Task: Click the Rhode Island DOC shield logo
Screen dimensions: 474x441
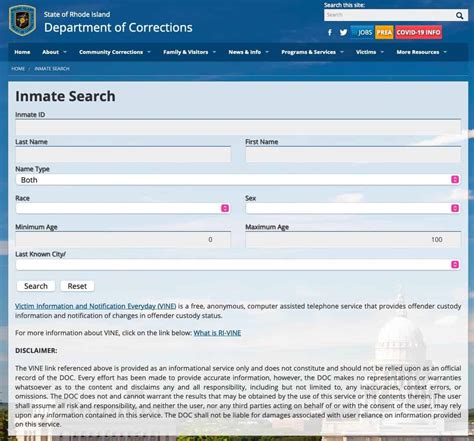Action: (22, 20)
